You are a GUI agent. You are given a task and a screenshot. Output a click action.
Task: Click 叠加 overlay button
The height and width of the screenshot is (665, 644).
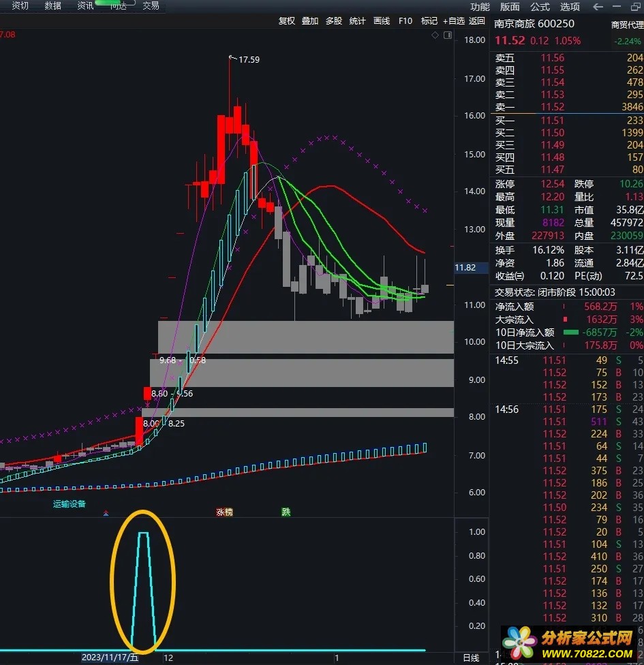tap(309, 20)
